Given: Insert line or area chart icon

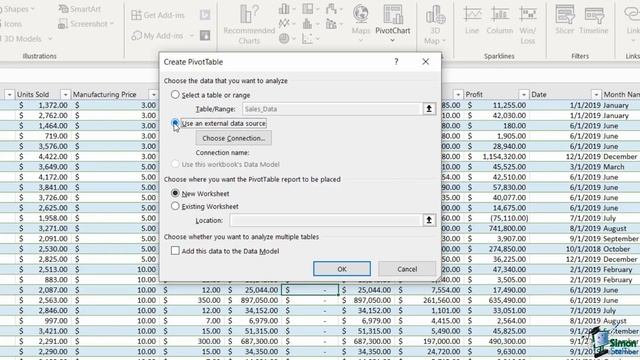Looking at the screenshot, I should pos(287,24).
